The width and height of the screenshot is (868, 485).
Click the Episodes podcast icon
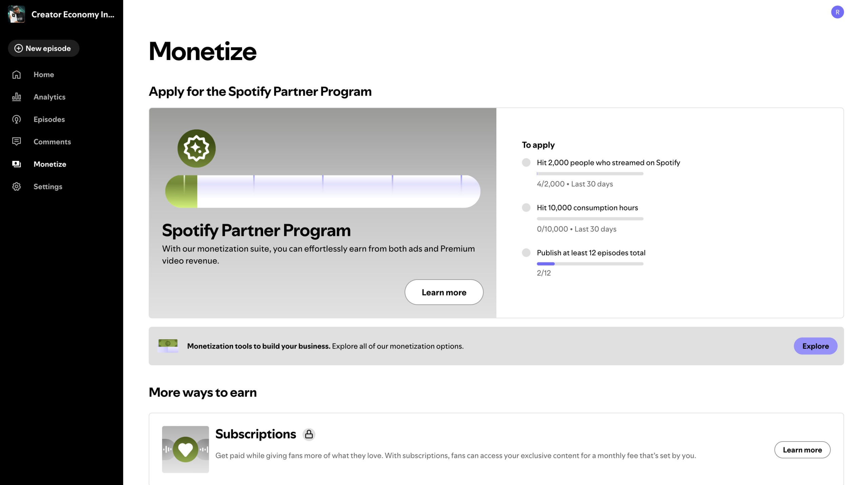click(x=16, y=119)
